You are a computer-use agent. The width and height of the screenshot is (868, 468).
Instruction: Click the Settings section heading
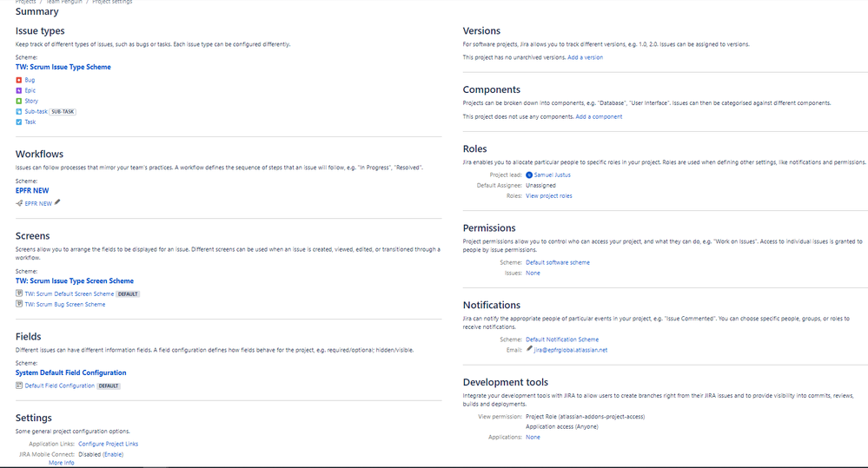(34, 419)
